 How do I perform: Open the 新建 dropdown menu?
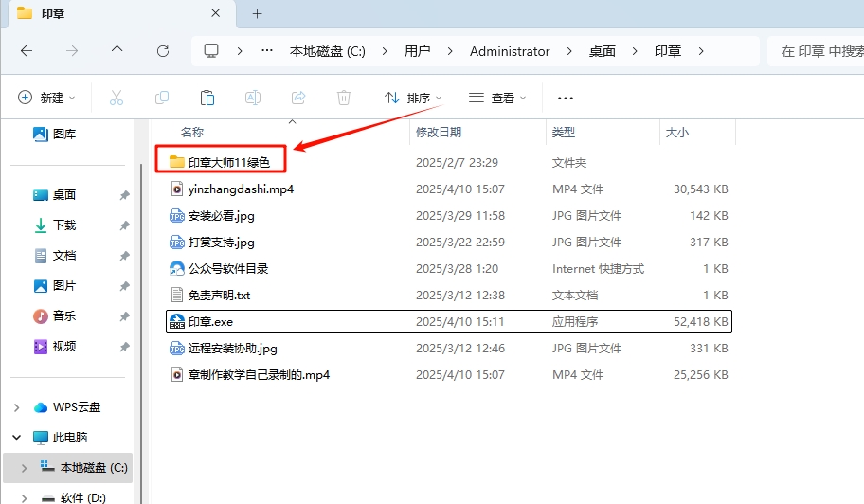pyautogui.click(x=46, y=98)
